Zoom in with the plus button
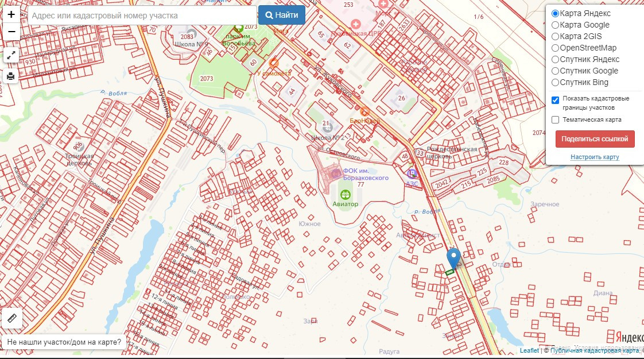The height and width of the screenshot is (359, 644). tap(11, 14)
